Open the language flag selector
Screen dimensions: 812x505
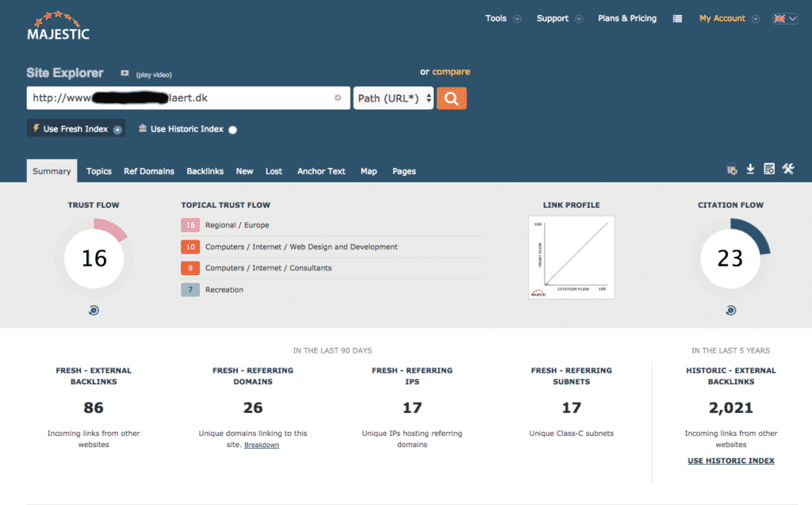tap(785, 19)
